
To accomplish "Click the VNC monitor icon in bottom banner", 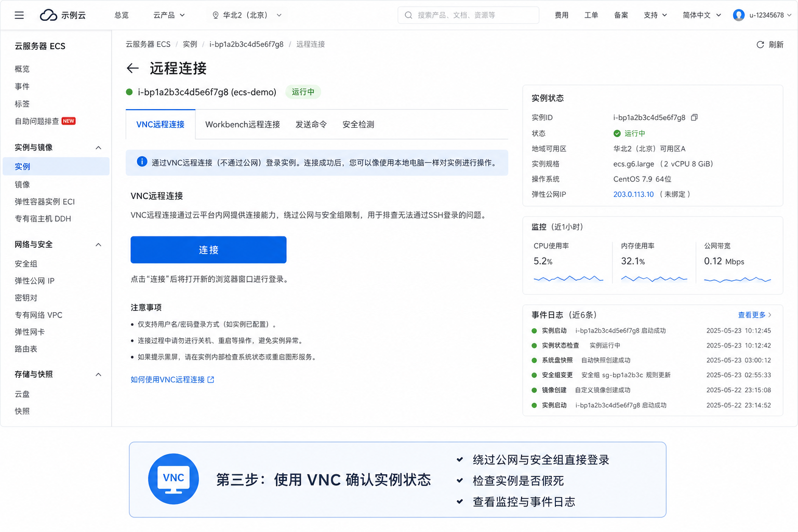I will [x=174, y=479].
